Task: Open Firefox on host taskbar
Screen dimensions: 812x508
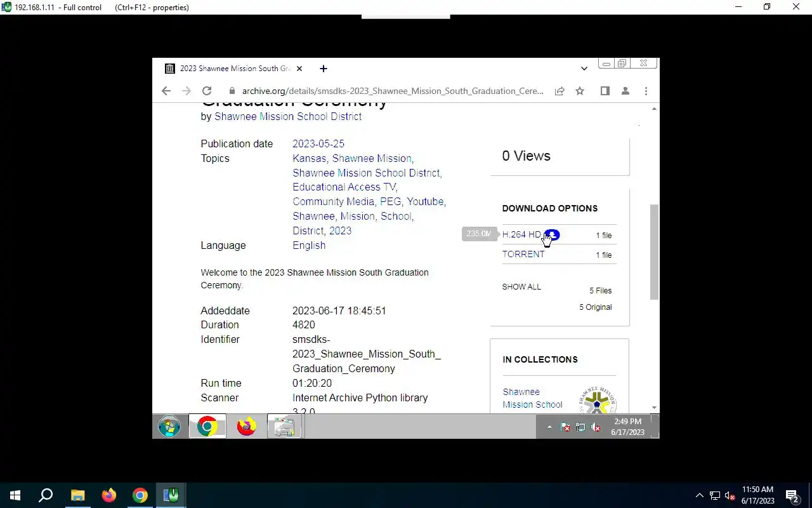Action: click(x=109, y=495)
